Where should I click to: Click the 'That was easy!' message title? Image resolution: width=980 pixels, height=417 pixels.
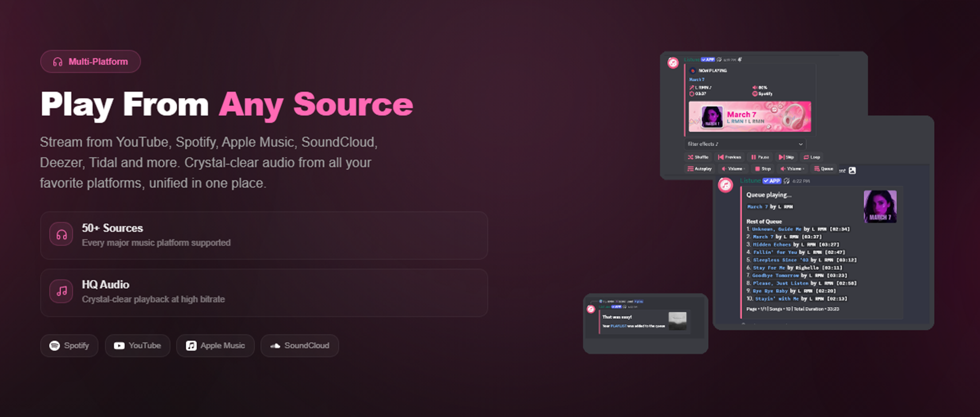pos(617,317)
